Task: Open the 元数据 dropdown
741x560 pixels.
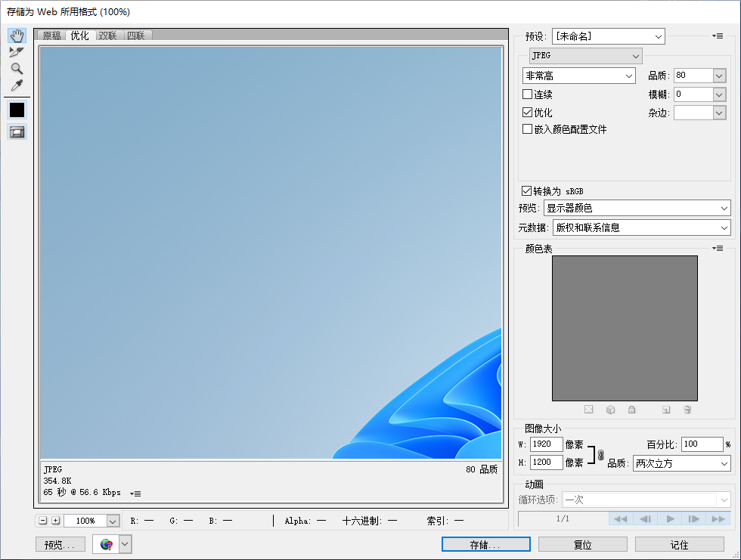Action: click(640, 227)
